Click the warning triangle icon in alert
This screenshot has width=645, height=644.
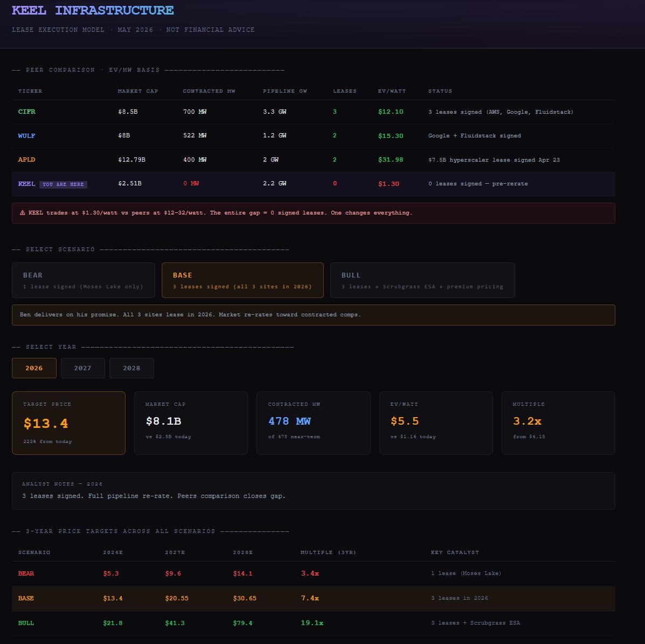pyautogui.click(x=22, y=213)
